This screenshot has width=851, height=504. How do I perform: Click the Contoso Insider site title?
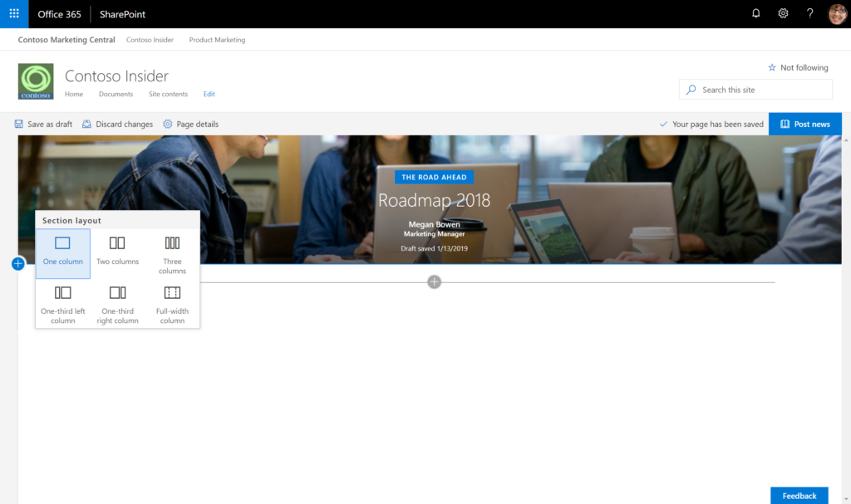click(x=116, y=76)
